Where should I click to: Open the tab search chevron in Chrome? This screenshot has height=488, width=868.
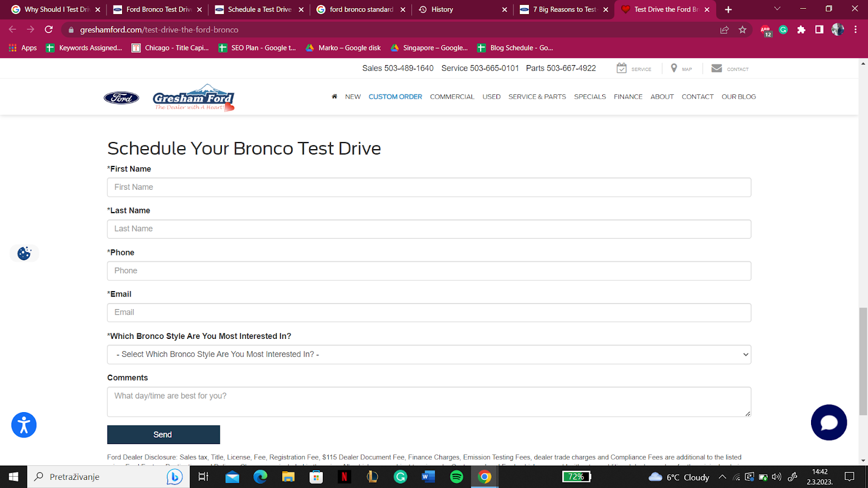777,9
